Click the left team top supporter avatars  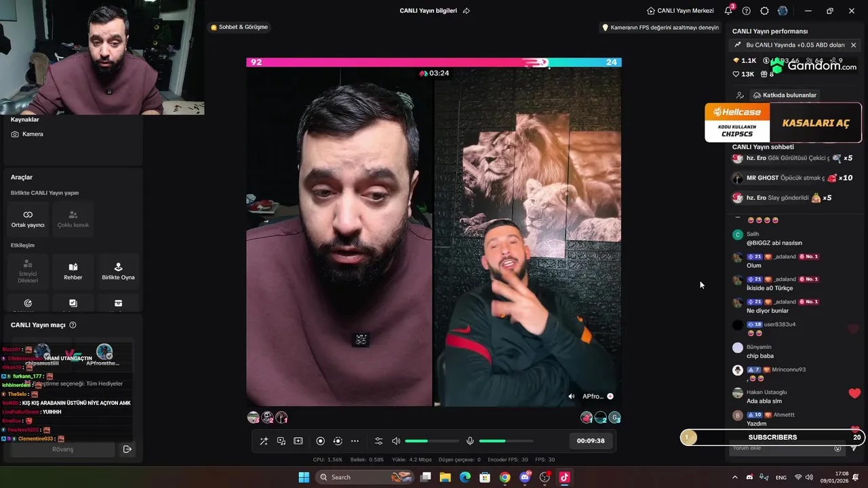point(267,418)
